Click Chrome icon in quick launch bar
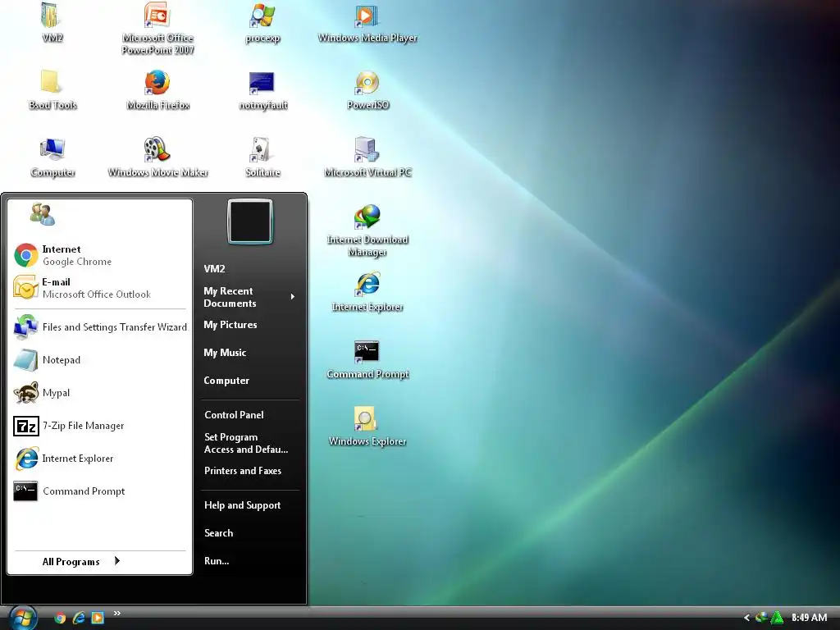The image size is (840, 630). [x=60, y=618]
